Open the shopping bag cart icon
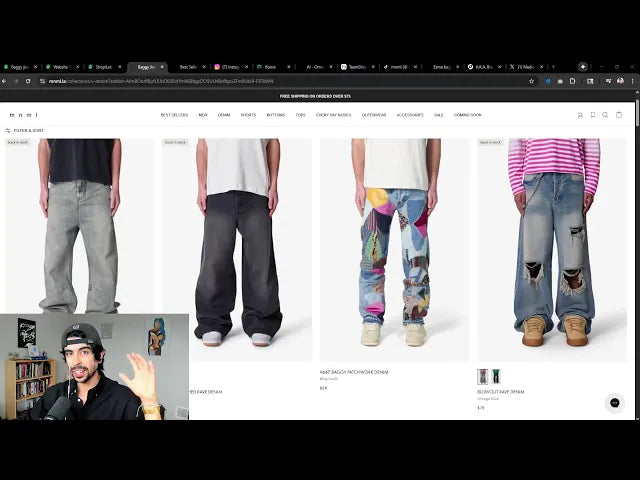Image resolution: width=640 pixels, height=480 pixels. [x=619, y=115]
